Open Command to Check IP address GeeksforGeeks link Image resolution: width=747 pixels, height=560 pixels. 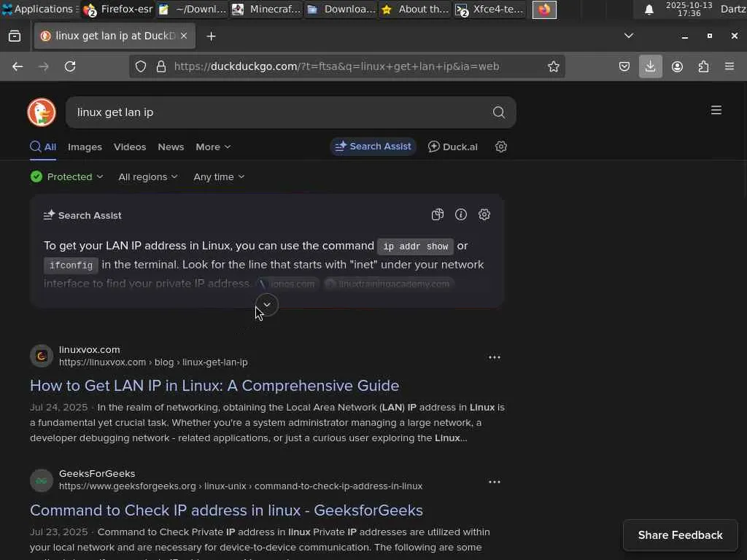[x=226, y=510]
